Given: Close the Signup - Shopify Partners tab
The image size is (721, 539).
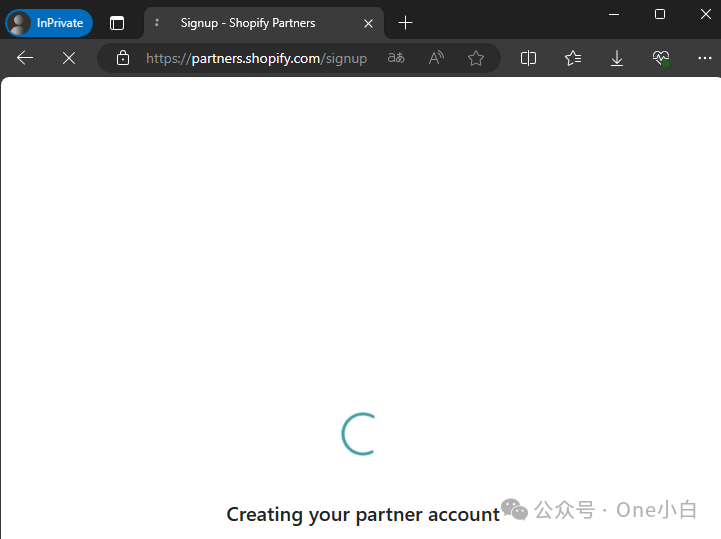Looking at the screenshot, I should point(368,23).
